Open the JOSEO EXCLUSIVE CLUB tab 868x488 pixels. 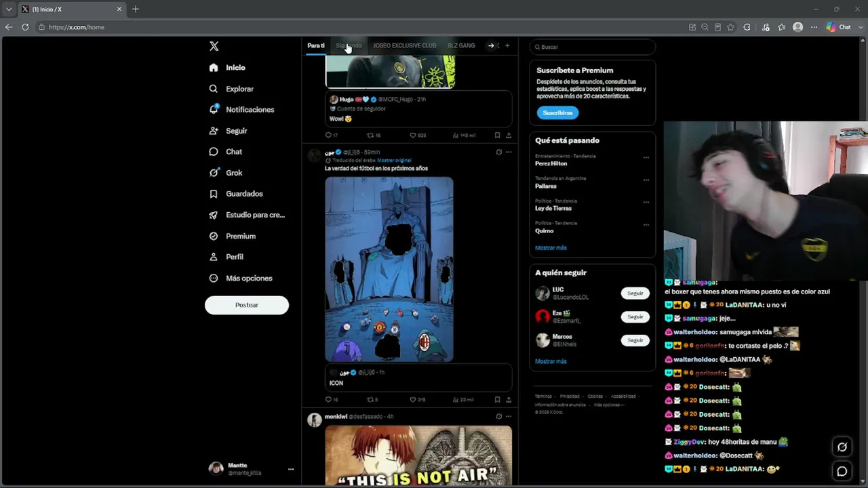click(404, 45)
